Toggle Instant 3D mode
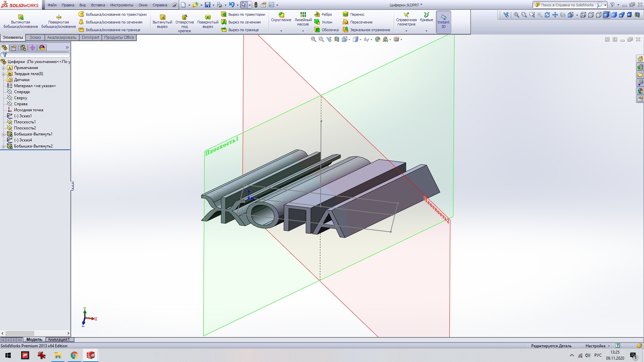The width and height of the screenshot is (644, 362). pyautogui.click(x=443, y=21)
